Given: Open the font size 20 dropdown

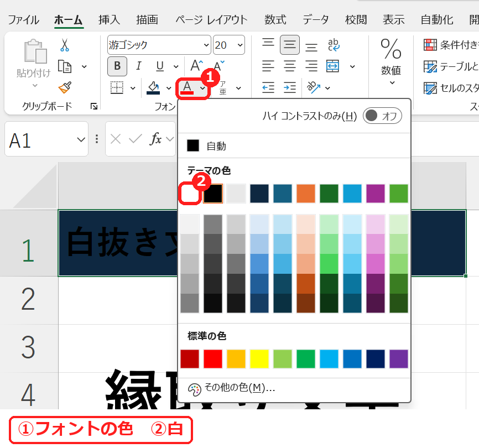Looking at the screenshot, I should pos(240,45).
